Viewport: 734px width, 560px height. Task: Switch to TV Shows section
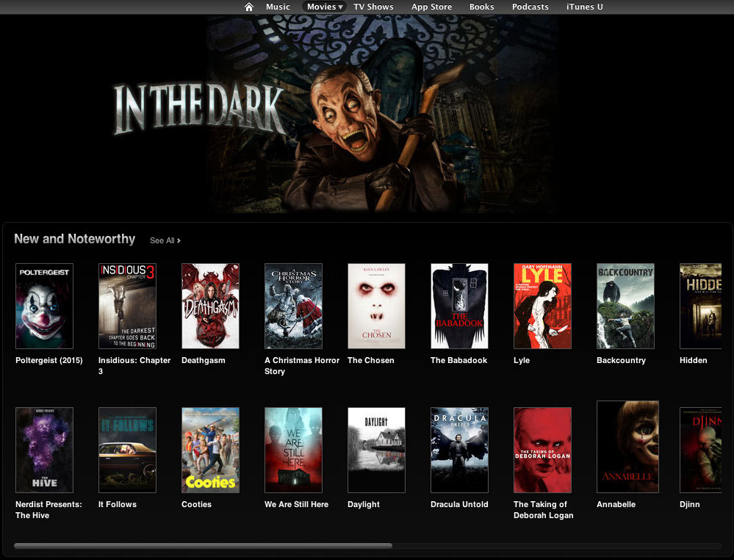(x=373, y=7)
